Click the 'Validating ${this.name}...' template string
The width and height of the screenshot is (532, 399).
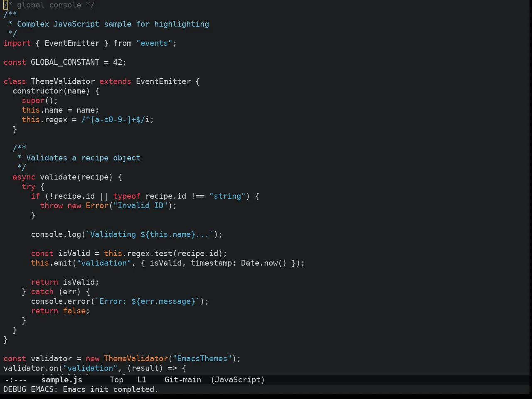(150, 234)
